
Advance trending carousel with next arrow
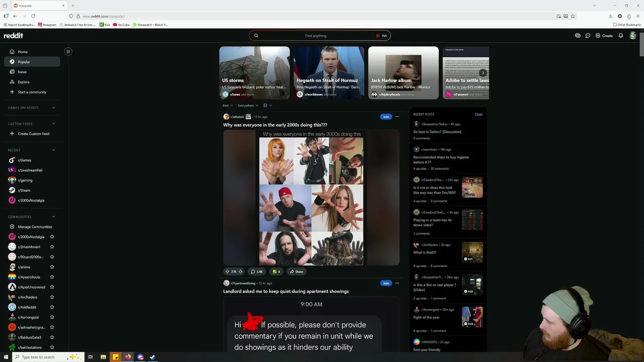pos(482,73)
